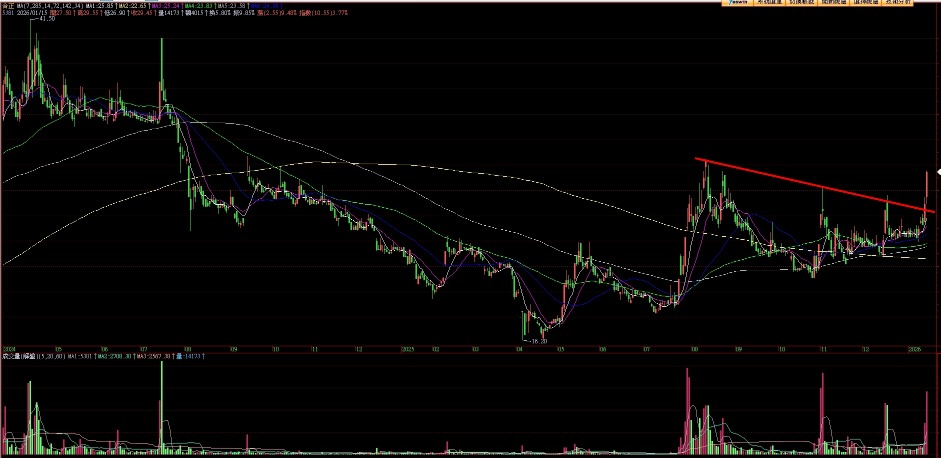
Task: Click the 量:14173 label in the volume panel
Action: click(188, 357)
